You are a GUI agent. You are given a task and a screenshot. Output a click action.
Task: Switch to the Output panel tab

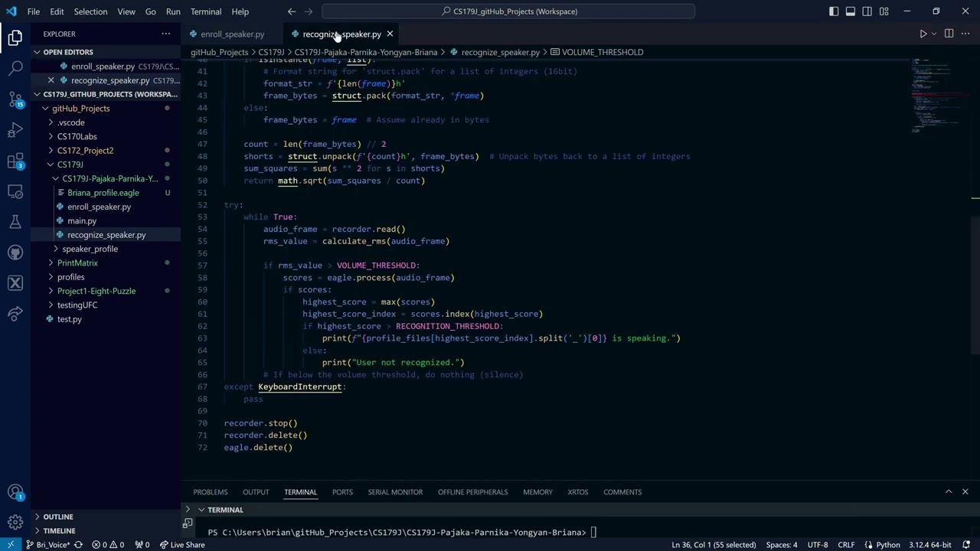click(256, 492)
